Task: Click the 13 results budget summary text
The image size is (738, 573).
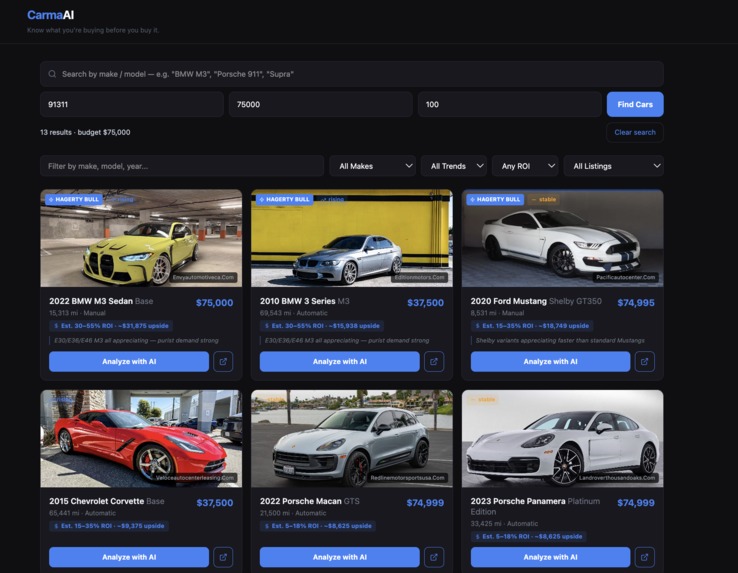Action: (x=85, y=132)
